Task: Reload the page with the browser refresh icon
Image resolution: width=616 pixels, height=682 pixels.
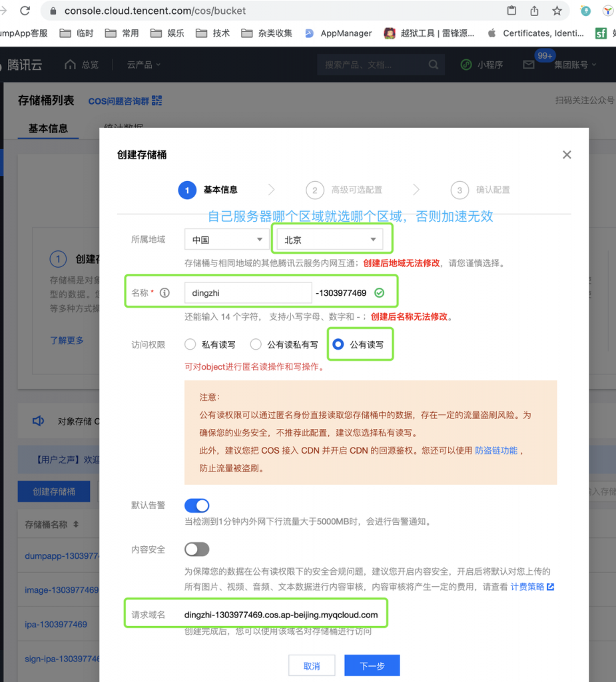Action: (x=25, y=11)
